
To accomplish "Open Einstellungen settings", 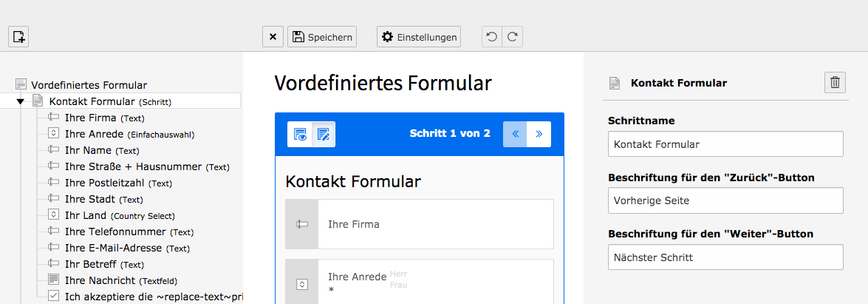I will tap(419, 37).
